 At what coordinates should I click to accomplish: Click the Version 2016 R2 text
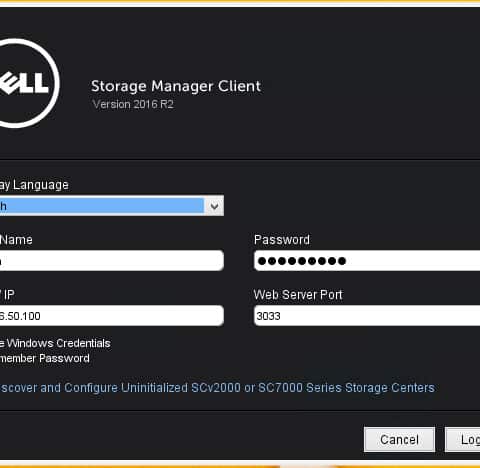pos(133,104)
